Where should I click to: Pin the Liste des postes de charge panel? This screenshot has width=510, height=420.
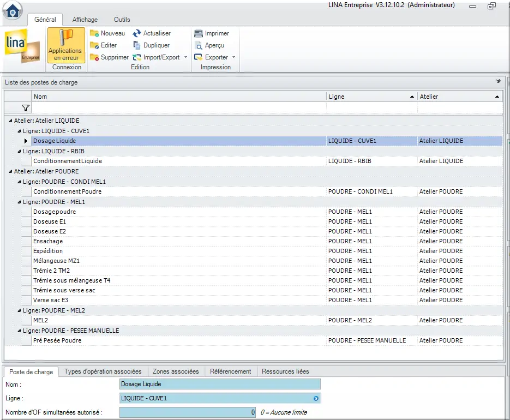(x=499, y=81)
